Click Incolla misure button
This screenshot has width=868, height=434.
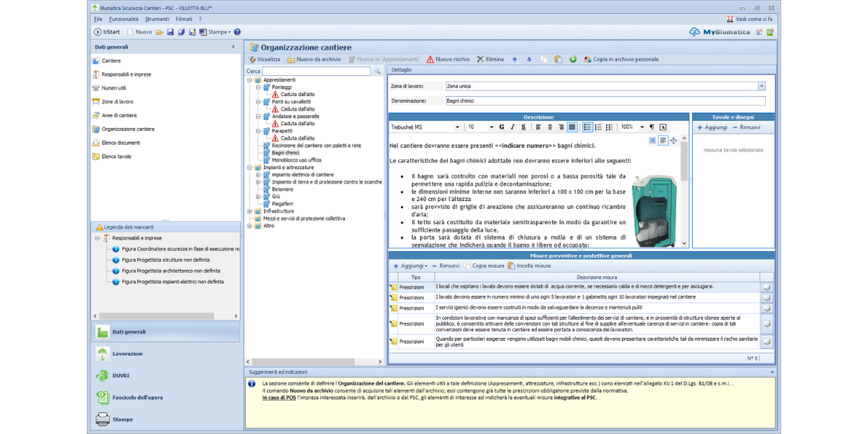(x=529, y=265)
